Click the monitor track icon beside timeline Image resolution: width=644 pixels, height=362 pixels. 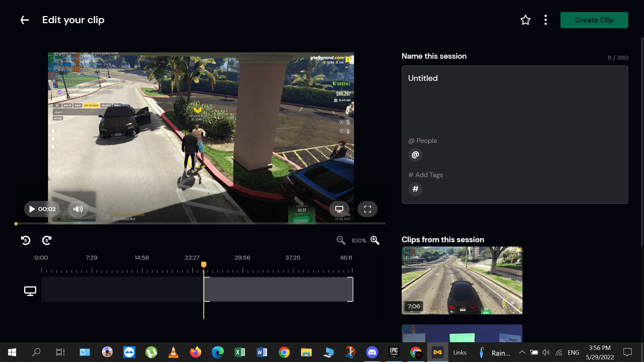point(30,291)
